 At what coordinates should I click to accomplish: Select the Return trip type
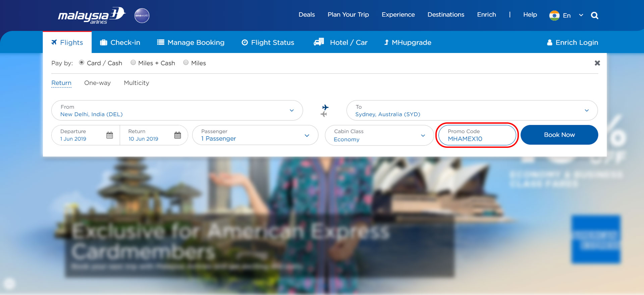61,83
